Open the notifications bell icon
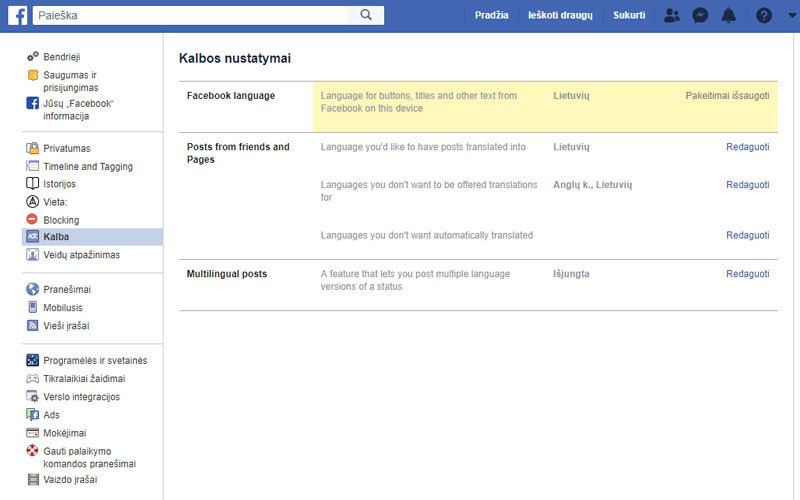 (x=729, y=15)
